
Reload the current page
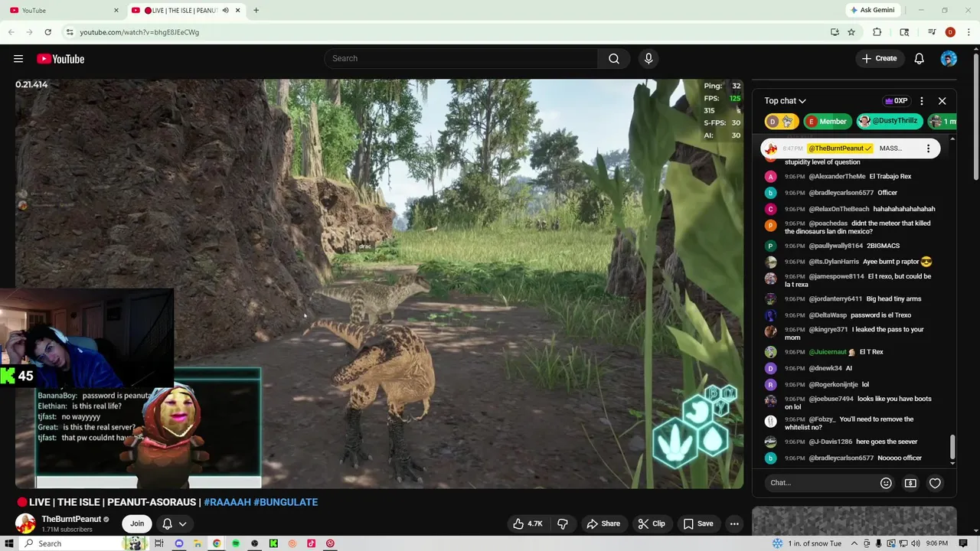click(47, 32)
